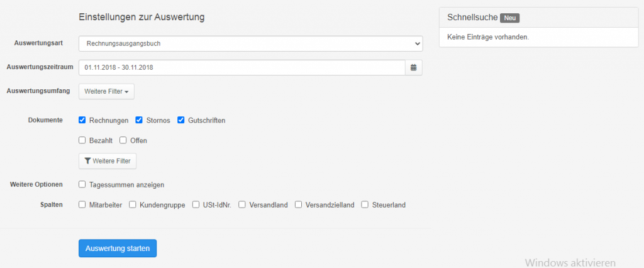Uncheck the Stornos checkbox

pyautogui.click(x=139, y=120)
